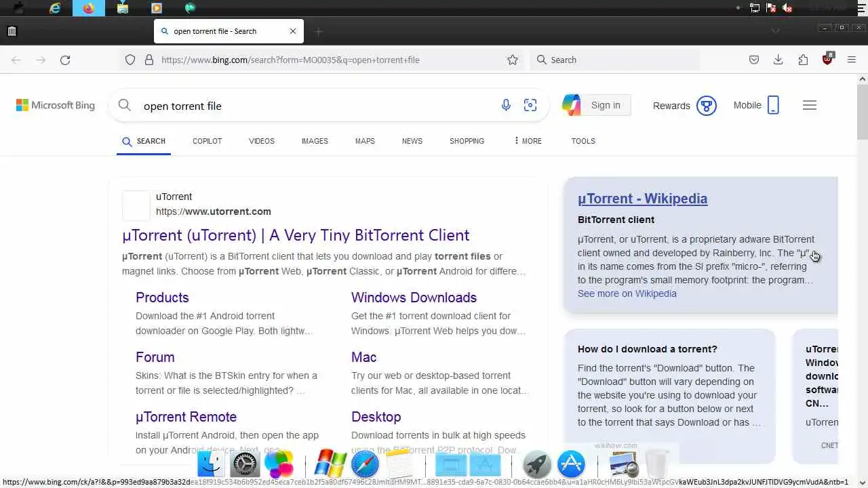This screenshot has height=488, width=868.
Task: Open the Firefox application hamburger menu
Action: coord(852,60)
